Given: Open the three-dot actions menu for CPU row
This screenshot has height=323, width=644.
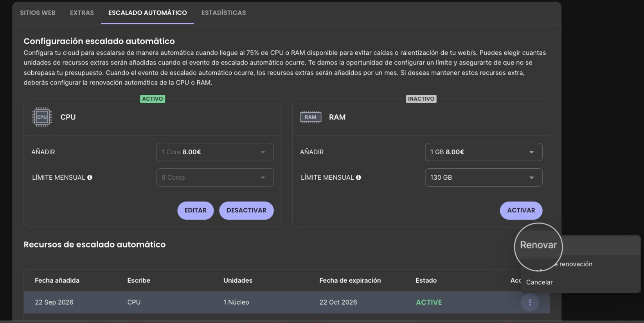Looking at the screenshot, I should pos(530,302).
